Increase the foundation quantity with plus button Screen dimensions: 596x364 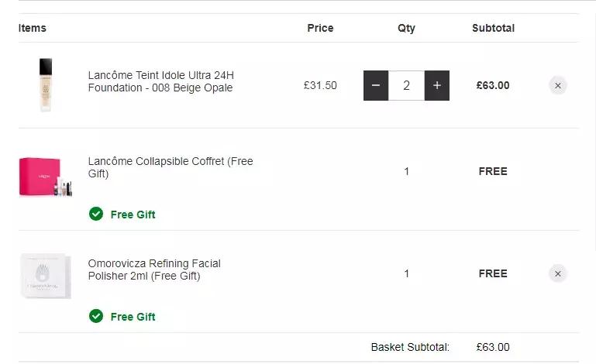pyautogui.click(x=437, y=85)
